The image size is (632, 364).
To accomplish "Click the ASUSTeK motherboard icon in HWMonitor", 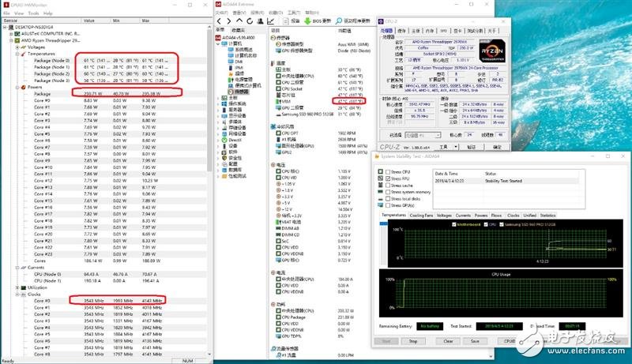I will pos(17,34).
